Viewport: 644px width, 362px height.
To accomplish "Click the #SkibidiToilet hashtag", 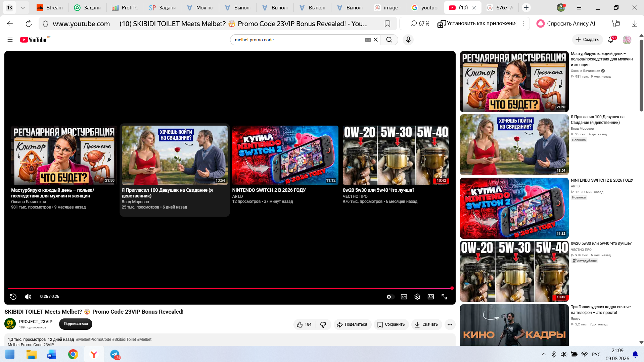I will (124, 340).
